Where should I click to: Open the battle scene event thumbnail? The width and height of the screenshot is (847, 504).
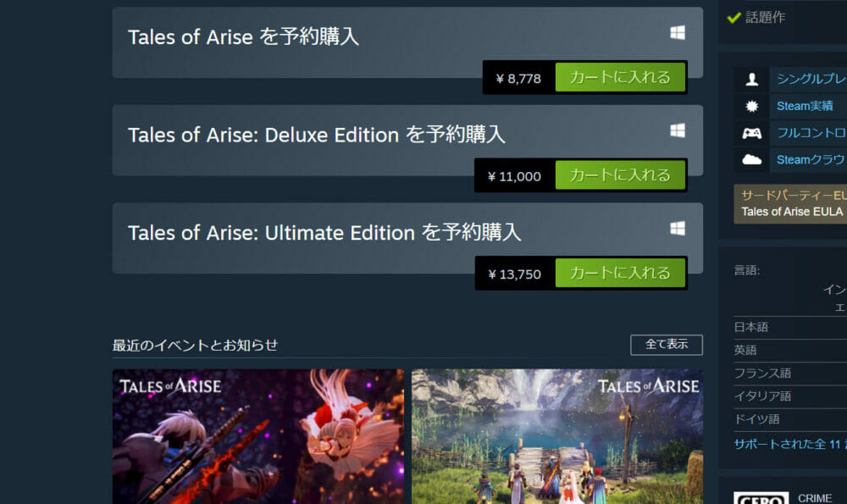[x=257, y=436]
